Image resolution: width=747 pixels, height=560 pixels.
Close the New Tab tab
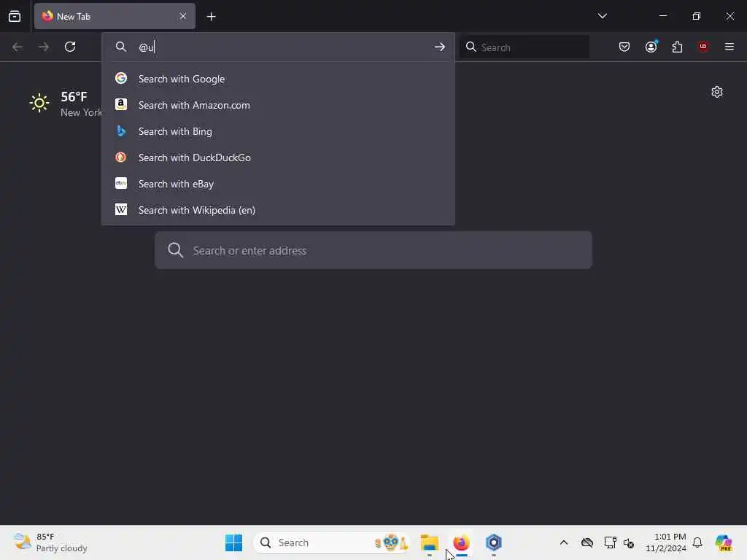click(183, 16)
